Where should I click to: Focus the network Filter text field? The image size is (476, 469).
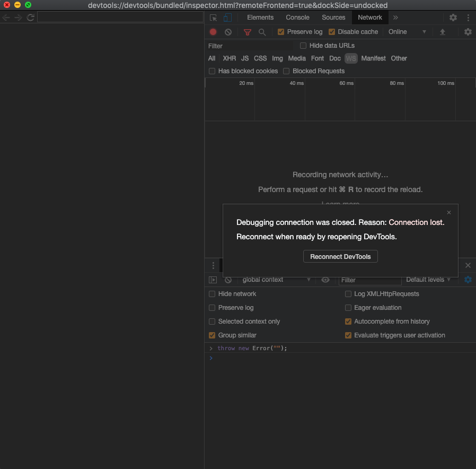pyautogui.click(x=250, y=46)
